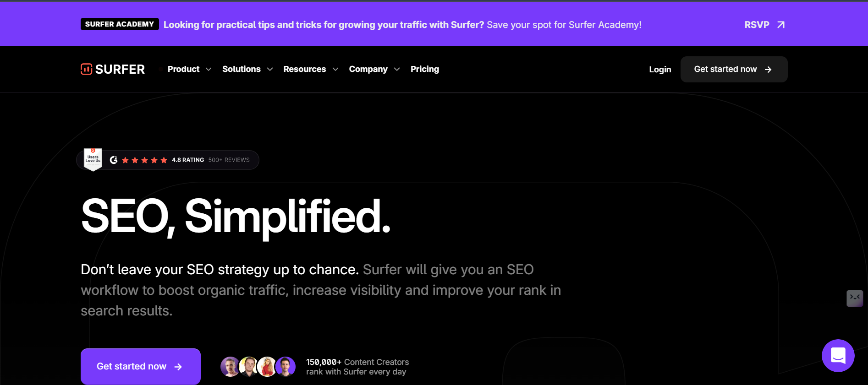Click the gray floating widget on right edge

click(854, 298)
